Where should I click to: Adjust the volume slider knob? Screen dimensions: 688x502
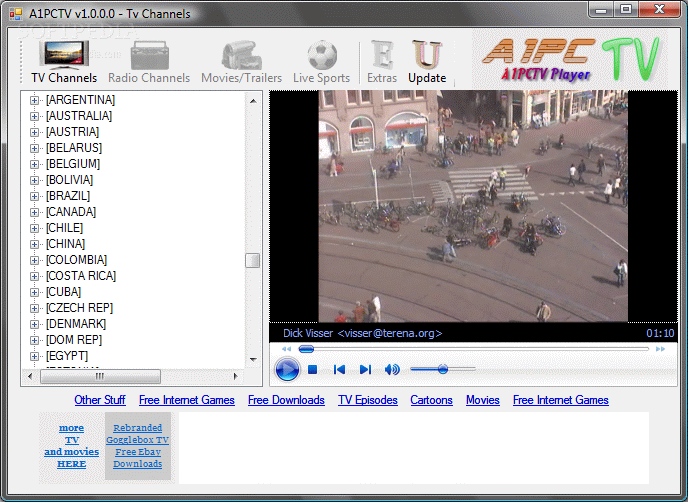pos(443,369)
